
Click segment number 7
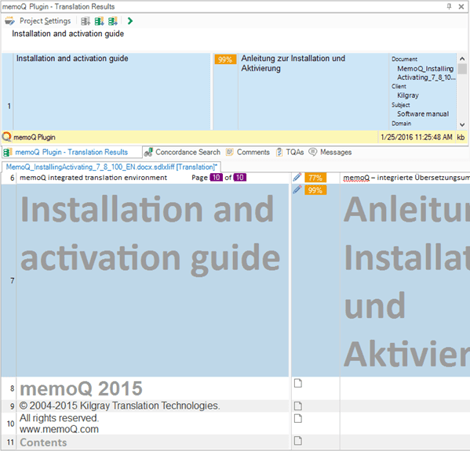coord(12,281)
